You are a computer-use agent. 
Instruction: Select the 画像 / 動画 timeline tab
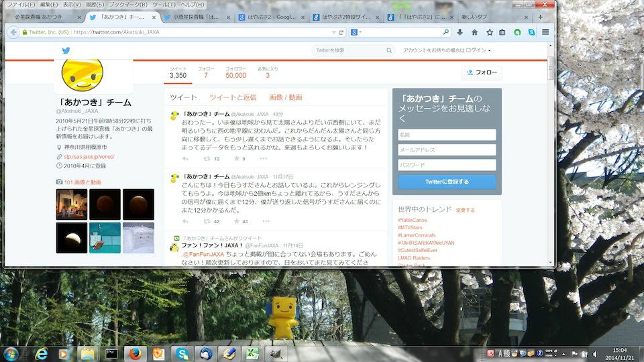(286, 97)
